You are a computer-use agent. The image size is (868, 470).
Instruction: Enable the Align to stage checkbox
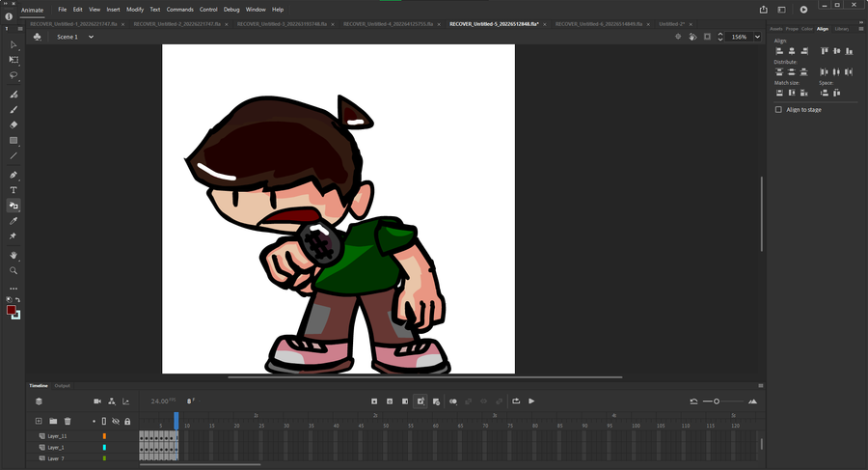coord(778,110)
